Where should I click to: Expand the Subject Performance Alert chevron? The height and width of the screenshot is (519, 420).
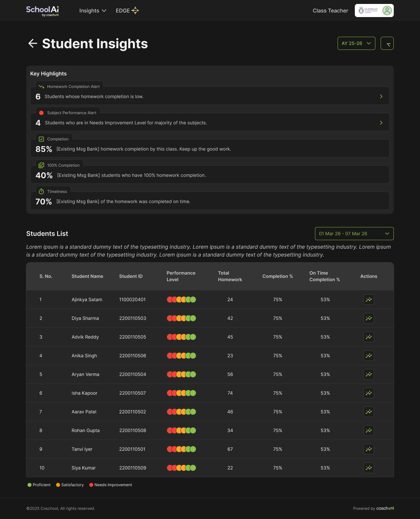click(381, 123)
